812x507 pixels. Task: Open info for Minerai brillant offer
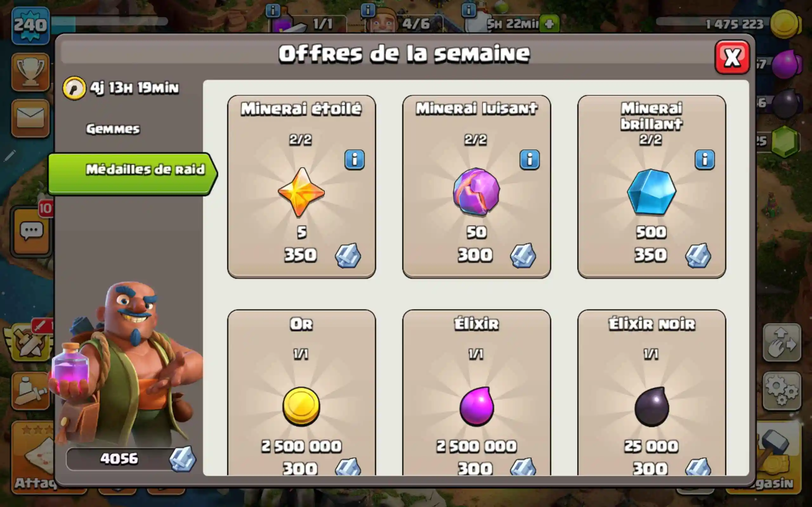click(x=704, y=160)
